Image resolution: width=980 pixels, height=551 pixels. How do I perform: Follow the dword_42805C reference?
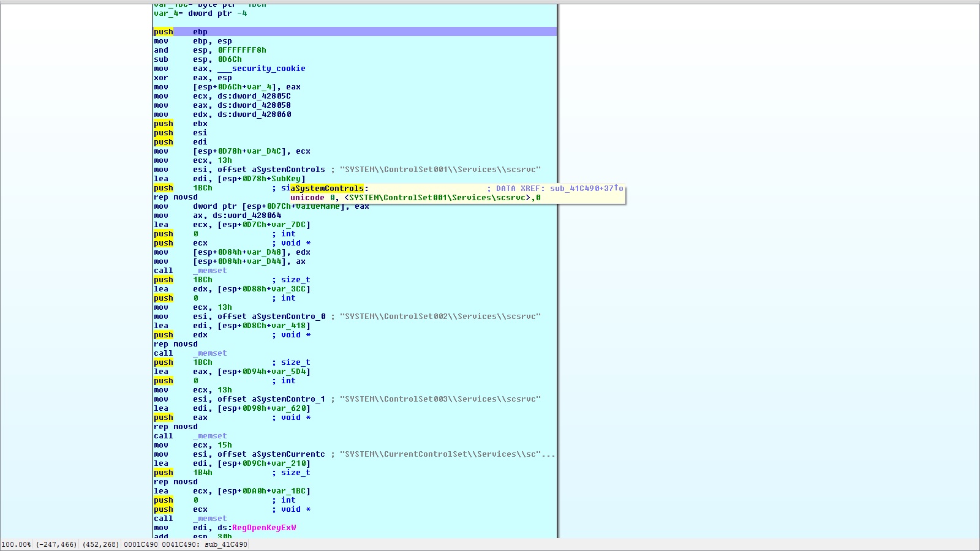point(262,96)
